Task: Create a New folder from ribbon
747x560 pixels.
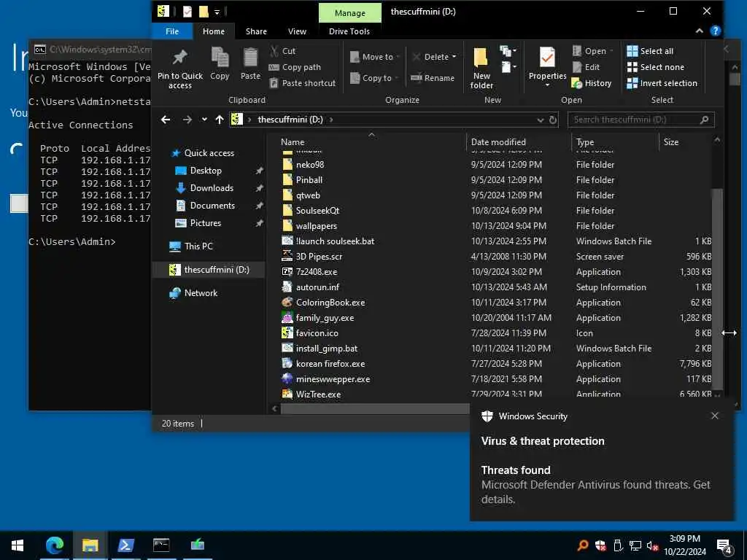Action: click(481, 68)
